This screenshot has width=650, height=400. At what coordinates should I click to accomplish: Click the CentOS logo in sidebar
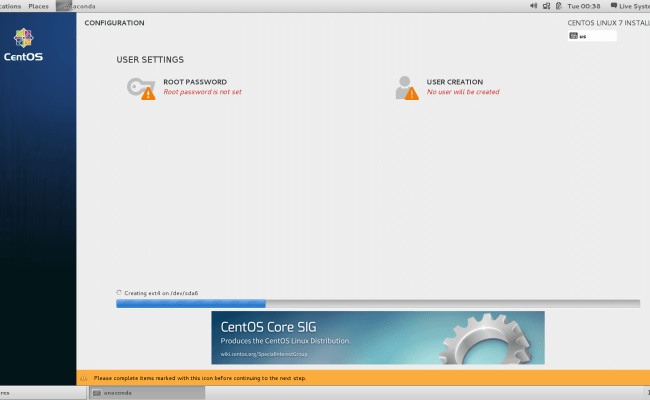coord(23,45)
